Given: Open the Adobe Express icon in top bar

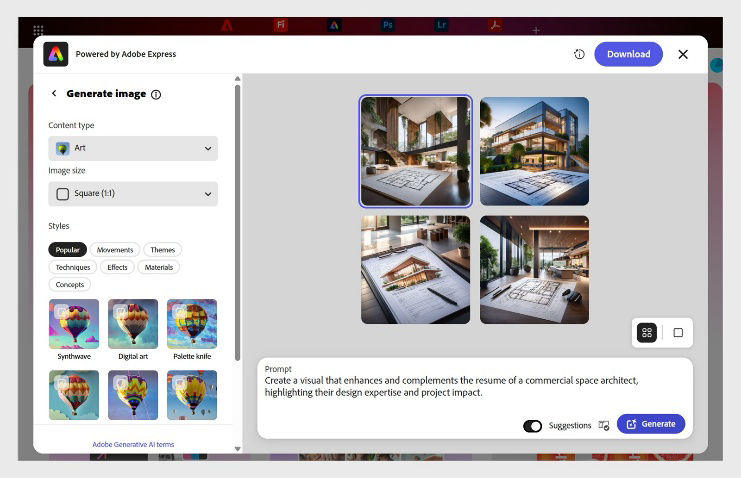Looking at the screenshot, I should [334, 25].
